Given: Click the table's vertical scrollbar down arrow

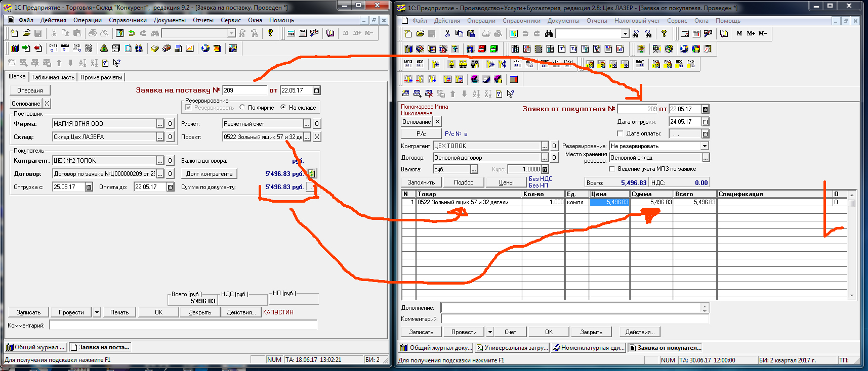Looking at the screenshot, I should pos(852,295).
